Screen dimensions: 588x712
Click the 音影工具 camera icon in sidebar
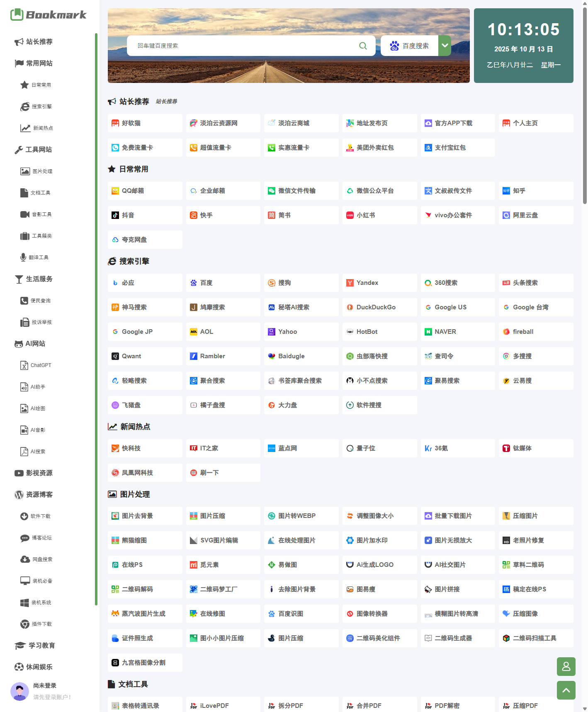pos(25,214)
